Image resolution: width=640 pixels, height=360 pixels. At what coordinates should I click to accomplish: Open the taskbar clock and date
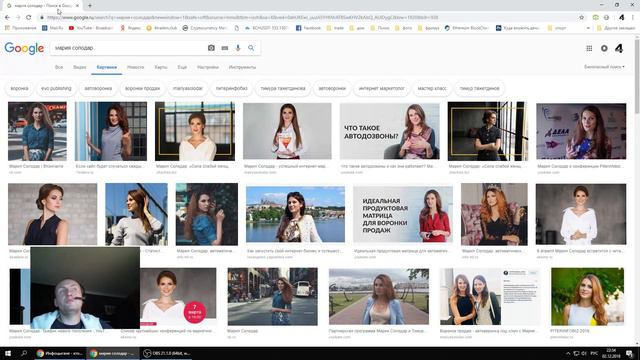click(x=611, y=353)
